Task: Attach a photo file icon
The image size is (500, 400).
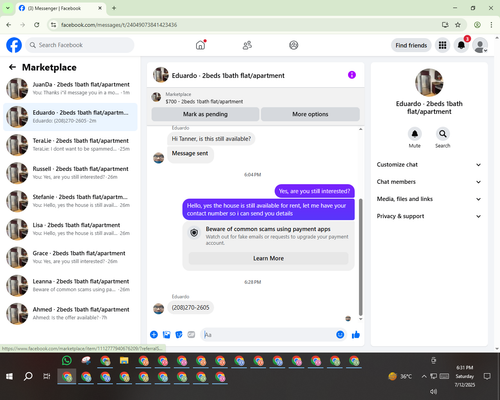Action: pos(166,335)
